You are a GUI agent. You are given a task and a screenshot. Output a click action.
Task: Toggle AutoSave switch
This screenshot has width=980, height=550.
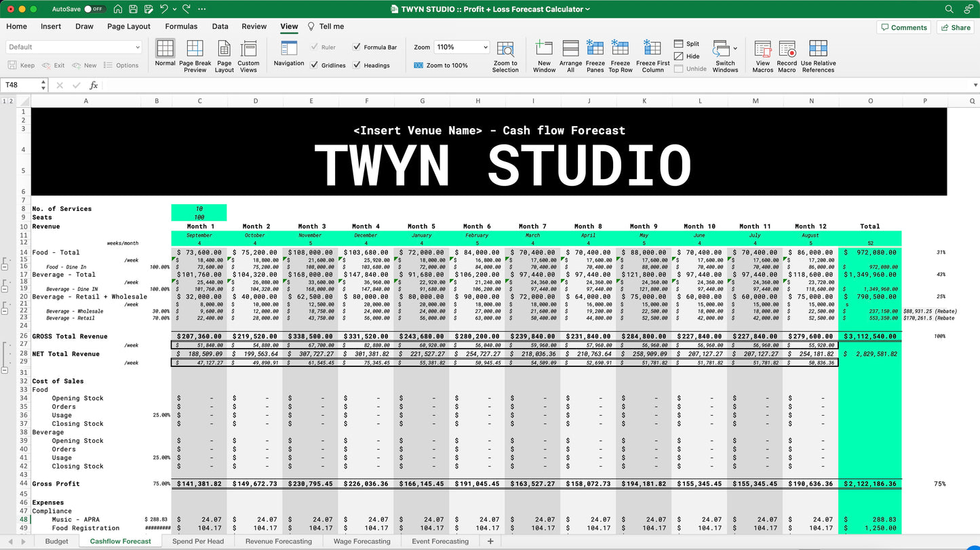94,9
